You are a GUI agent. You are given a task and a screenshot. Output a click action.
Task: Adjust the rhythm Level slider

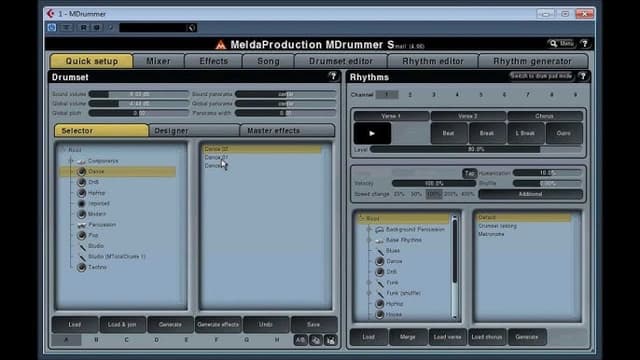476,150
